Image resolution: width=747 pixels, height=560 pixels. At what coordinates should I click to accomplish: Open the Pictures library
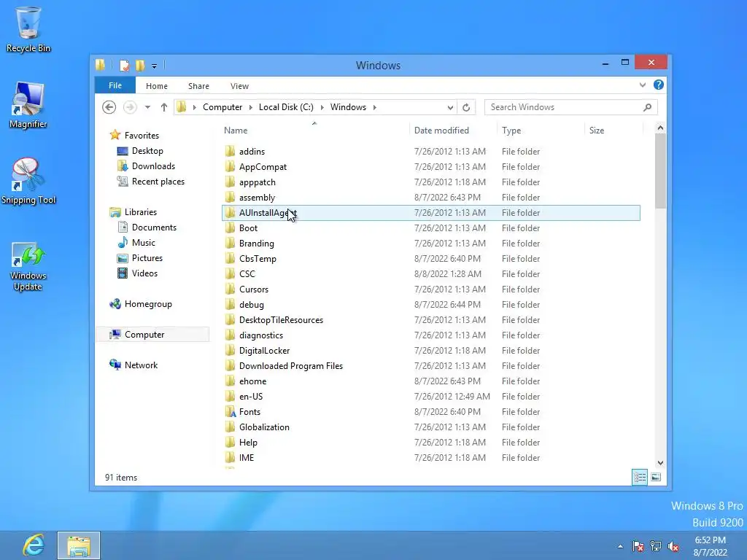(x=147, y=257)
